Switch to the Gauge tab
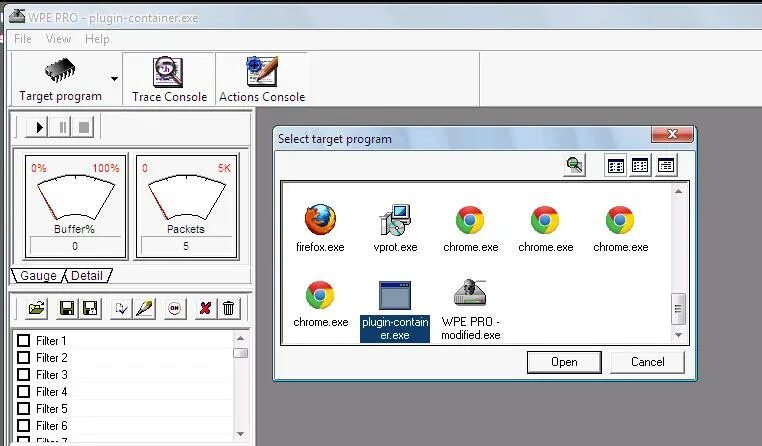Screen dimensions: 762x446 [x=38, y=275]
